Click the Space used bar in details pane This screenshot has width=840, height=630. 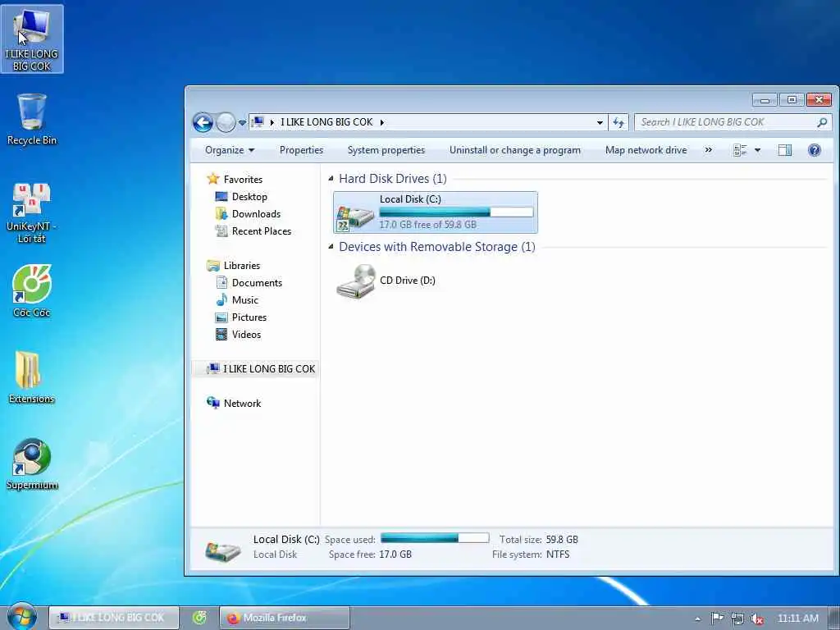pyautogui.click(x=435, y=538)
